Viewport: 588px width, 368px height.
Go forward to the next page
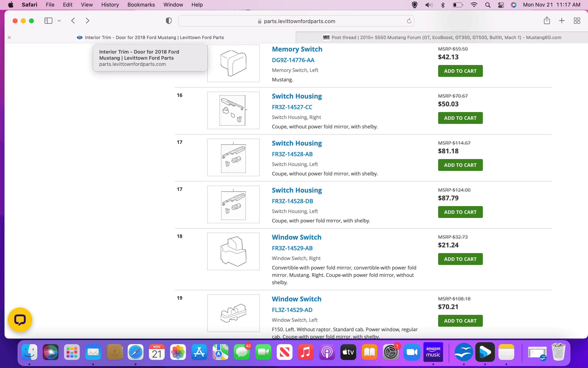[87, 21]
